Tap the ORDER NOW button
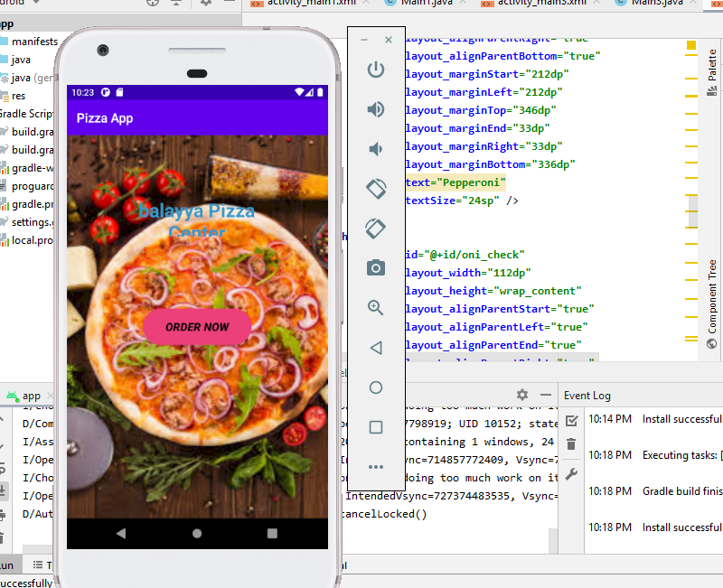The image size is (723, 588). pos(197,327)
